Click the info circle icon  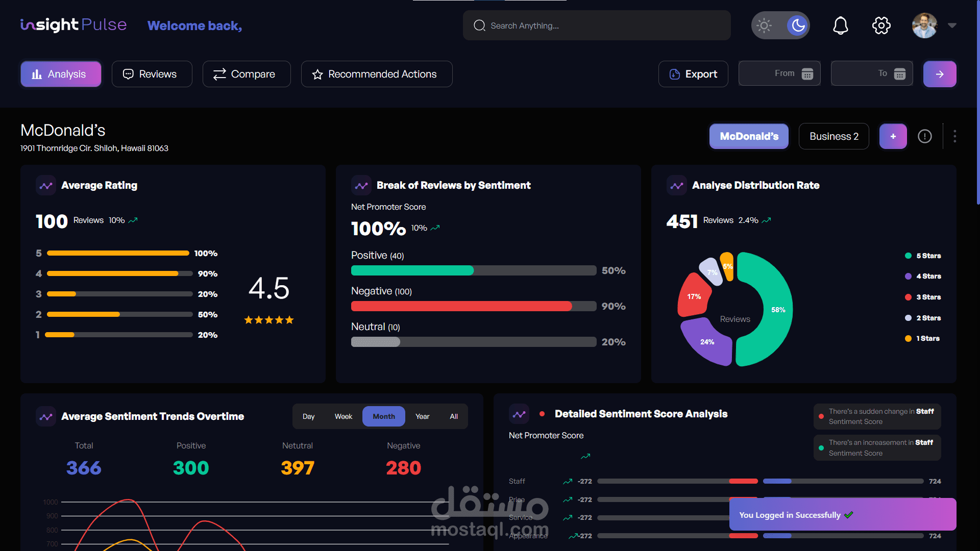tap(924, 136)
